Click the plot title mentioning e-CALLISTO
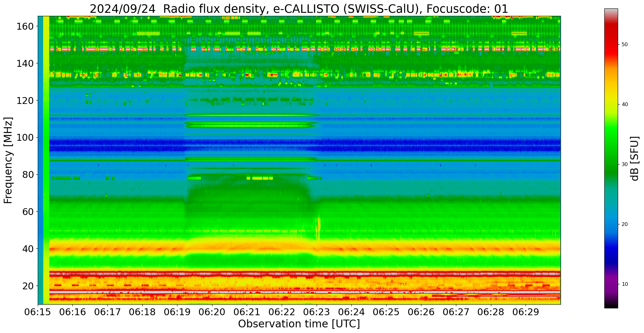 click(x=299, y=9)
